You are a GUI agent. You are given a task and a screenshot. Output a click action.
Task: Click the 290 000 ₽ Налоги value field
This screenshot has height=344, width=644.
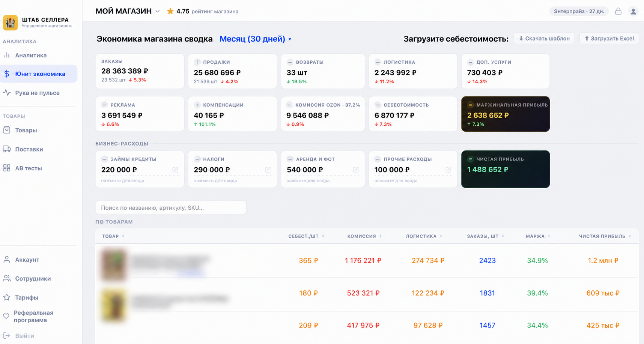pos(212,170)
